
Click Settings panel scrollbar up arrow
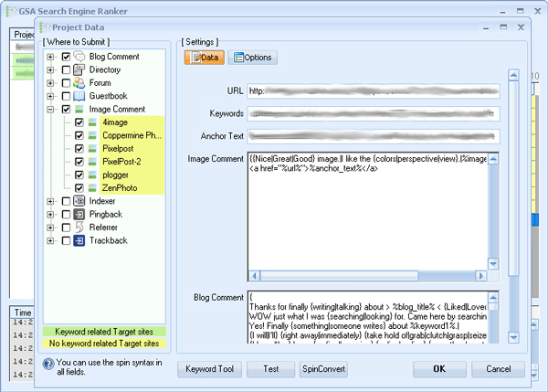pyautogui.click(x=513, y=75)
